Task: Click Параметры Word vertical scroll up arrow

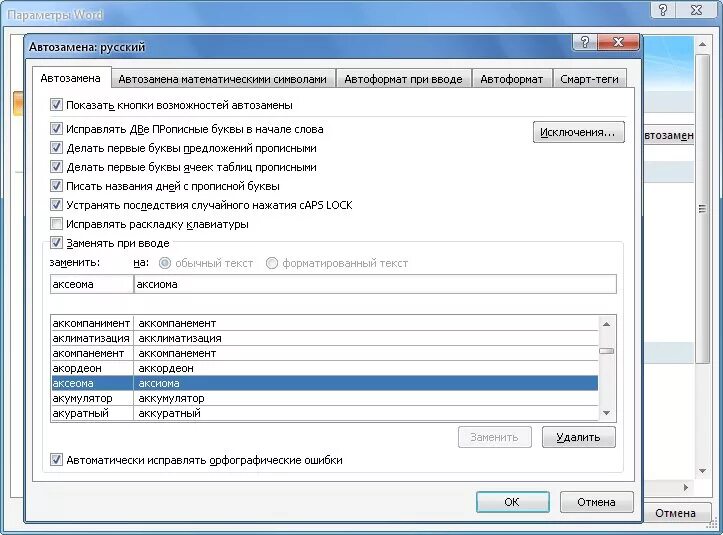Action: [702, 45]
